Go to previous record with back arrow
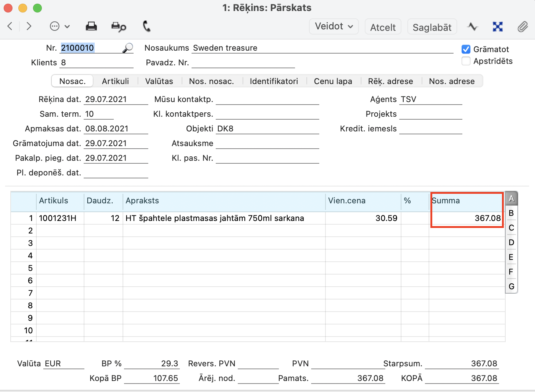 10,26
